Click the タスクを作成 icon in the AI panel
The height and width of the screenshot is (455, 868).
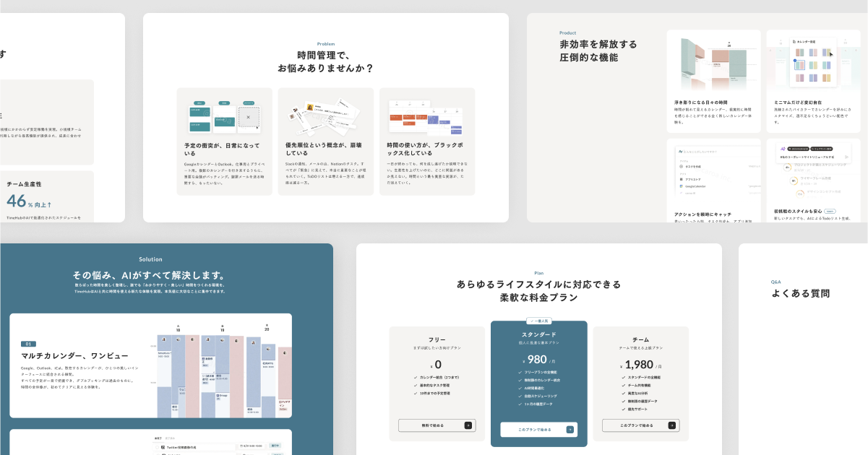(x=682, y=167)
